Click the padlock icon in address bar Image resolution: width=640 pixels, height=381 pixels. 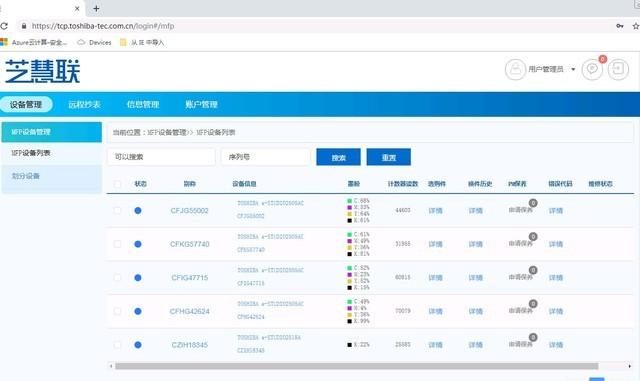tap(24, 26)
